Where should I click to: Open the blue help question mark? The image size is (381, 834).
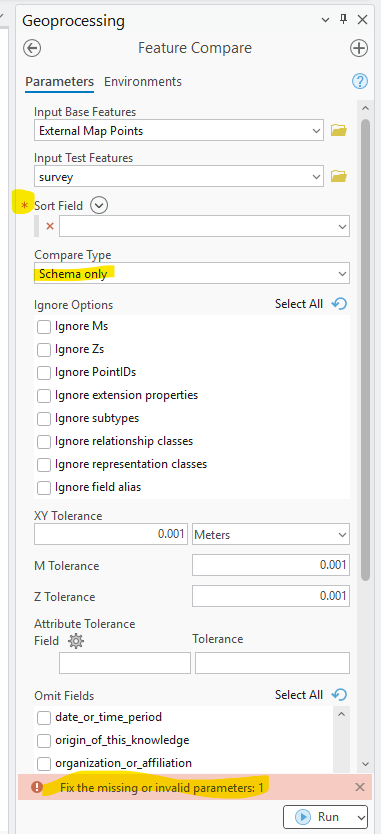360,81
